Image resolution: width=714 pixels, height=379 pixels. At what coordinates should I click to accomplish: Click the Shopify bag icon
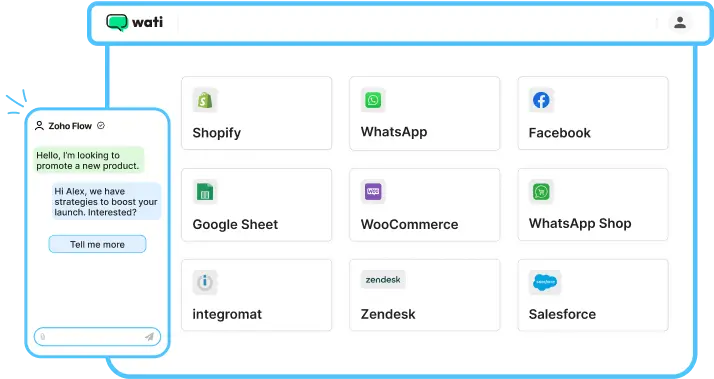click(x=205, y=100)
